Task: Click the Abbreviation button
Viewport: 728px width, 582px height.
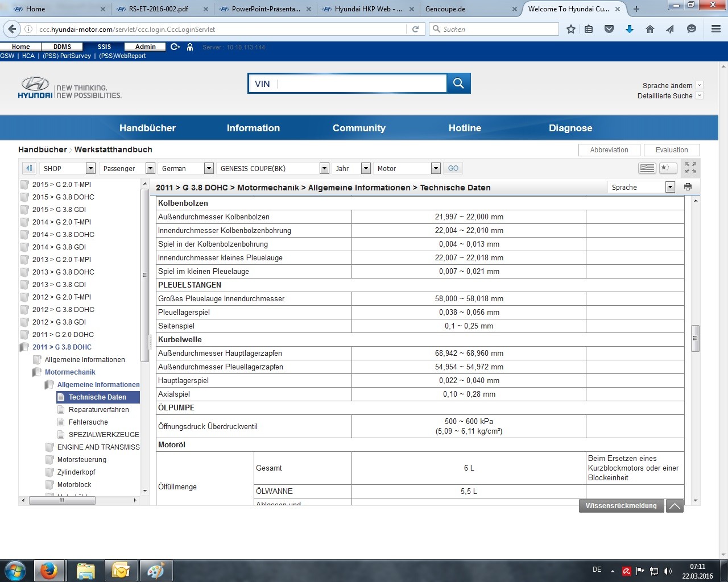Action: (609, 150)
